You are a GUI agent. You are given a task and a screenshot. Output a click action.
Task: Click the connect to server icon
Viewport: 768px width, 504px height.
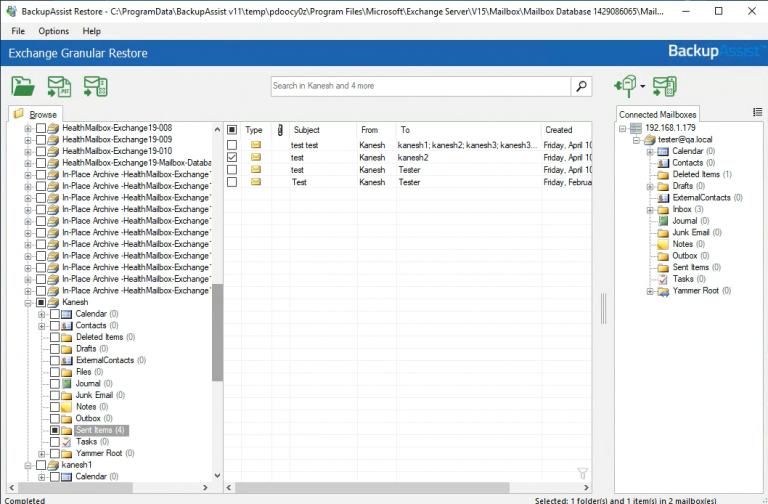[626, 87]
